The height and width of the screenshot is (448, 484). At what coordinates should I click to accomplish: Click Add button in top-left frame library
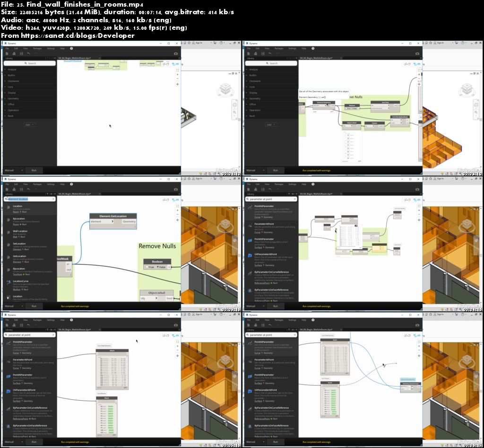[29, 124]
